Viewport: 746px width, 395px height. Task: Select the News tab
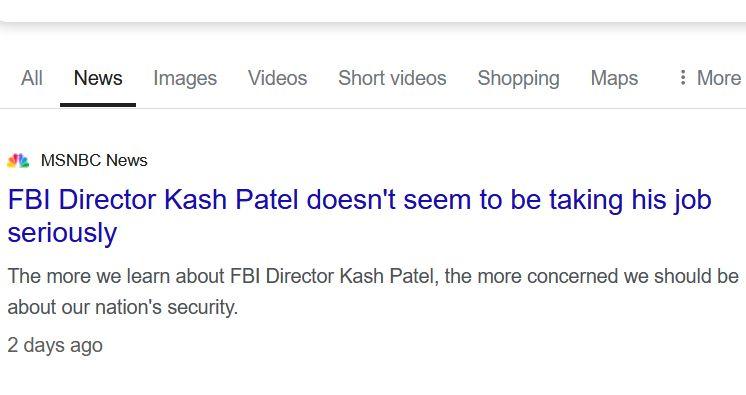[98, 78]
